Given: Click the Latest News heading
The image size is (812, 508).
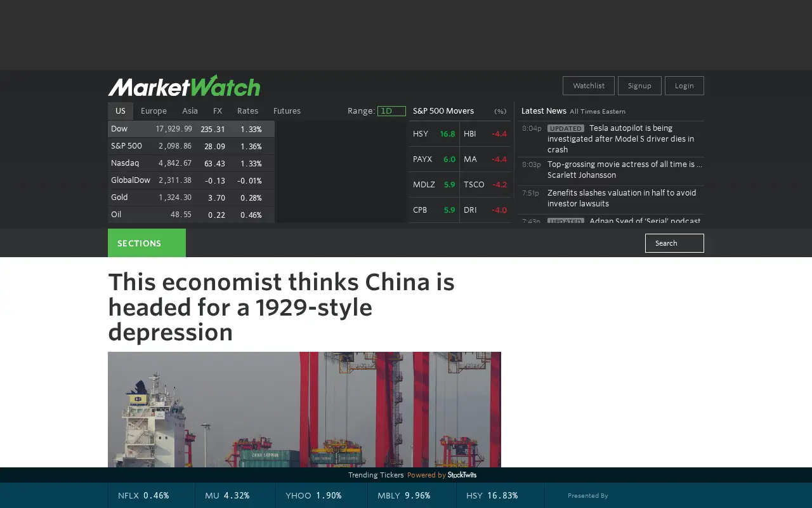Looking at the screenshot, I should point(544,111).
